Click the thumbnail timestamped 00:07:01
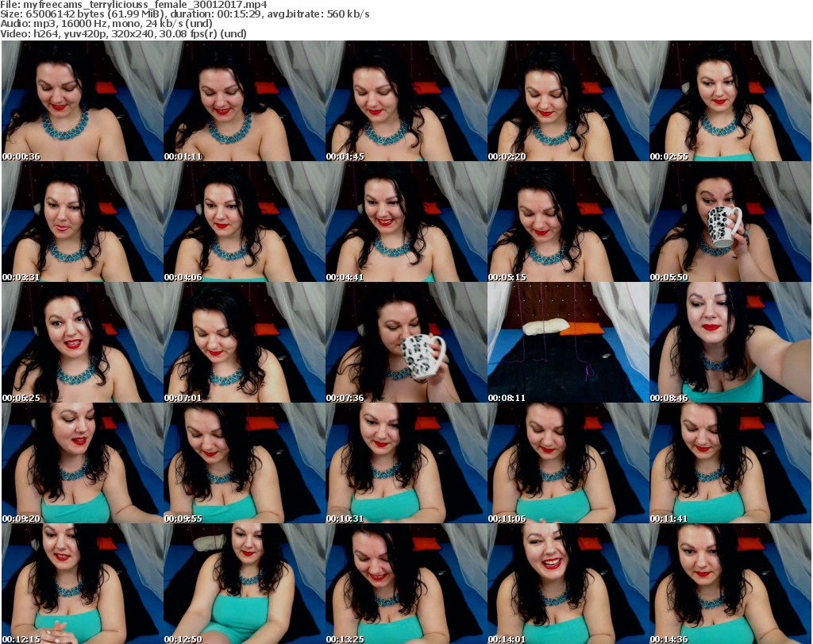 click(245, 343)
